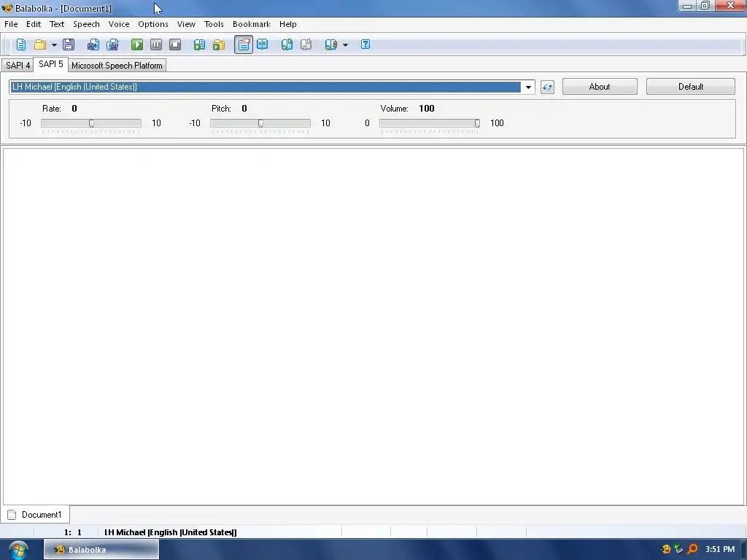This screenshot has height=560, width=747.
Task: Click the orange magnifier tray icon
Action: (692, 549)
